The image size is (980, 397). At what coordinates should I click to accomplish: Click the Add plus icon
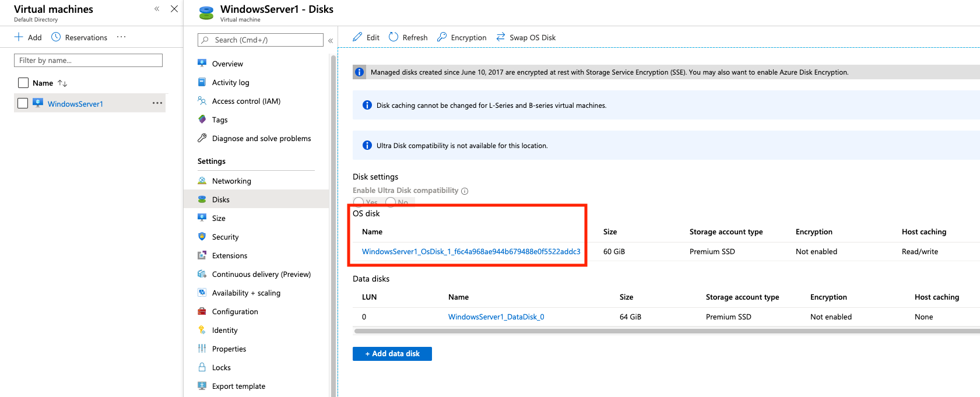coord(19,37)
